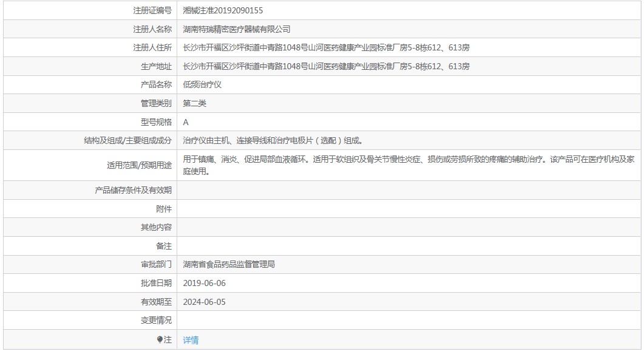Click the address value in 生产地址 row
Viewport: 644px width, 351px height.
[x=326, y=66]
